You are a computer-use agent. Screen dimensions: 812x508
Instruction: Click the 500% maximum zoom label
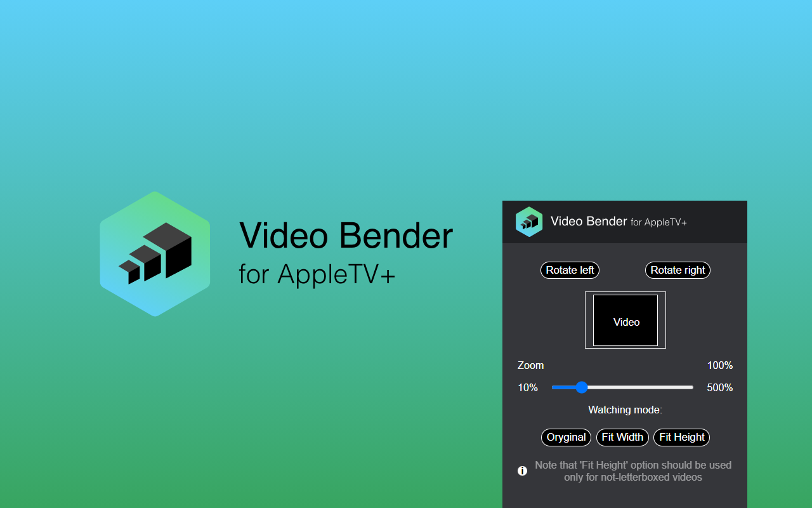pos(720,387)
